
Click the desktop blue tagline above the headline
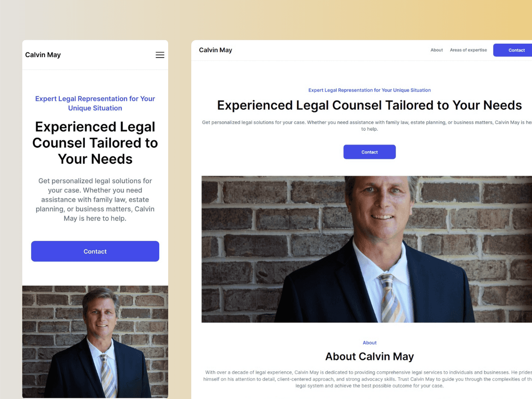click(x=370, y=90)
